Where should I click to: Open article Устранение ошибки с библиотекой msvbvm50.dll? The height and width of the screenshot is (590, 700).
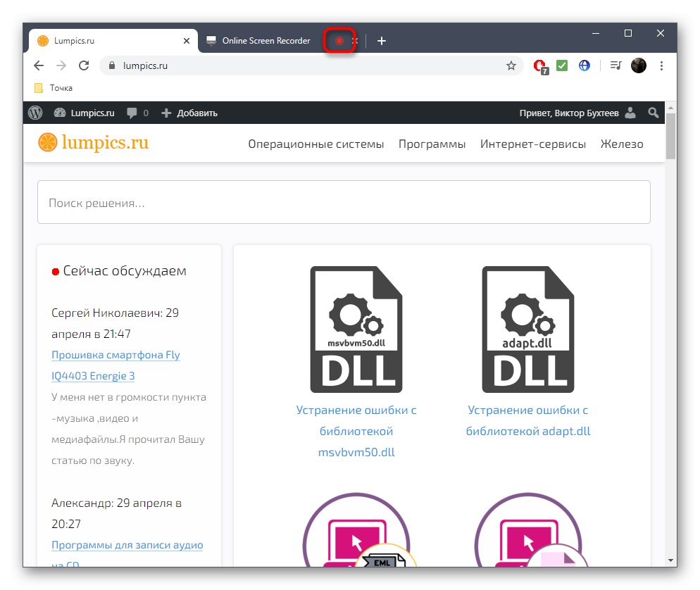(x=356, y=431)
